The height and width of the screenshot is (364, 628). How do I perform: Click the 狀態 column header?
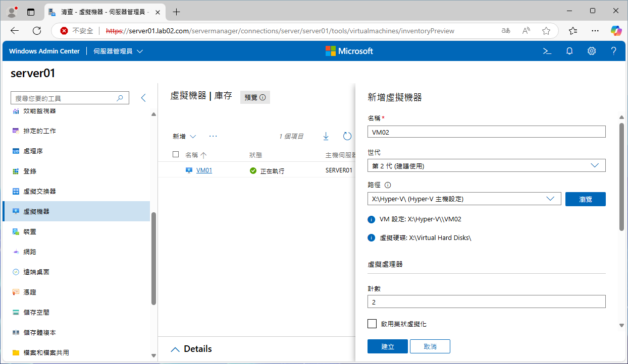[x=255, y=155]
